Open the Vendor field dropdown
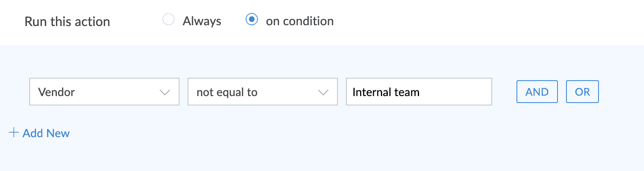644x171 pixels. [x=104, y=92]
